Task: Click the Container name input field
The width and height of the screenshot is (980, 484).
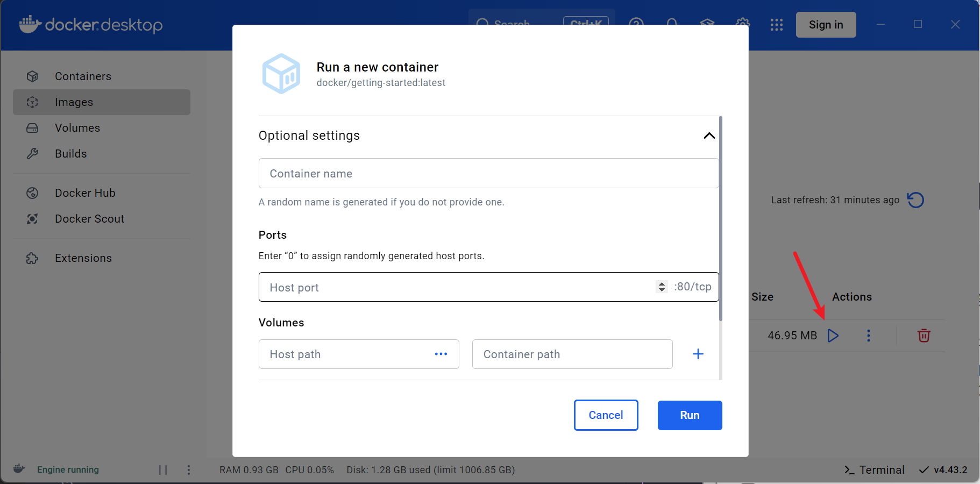Action: 488,174
